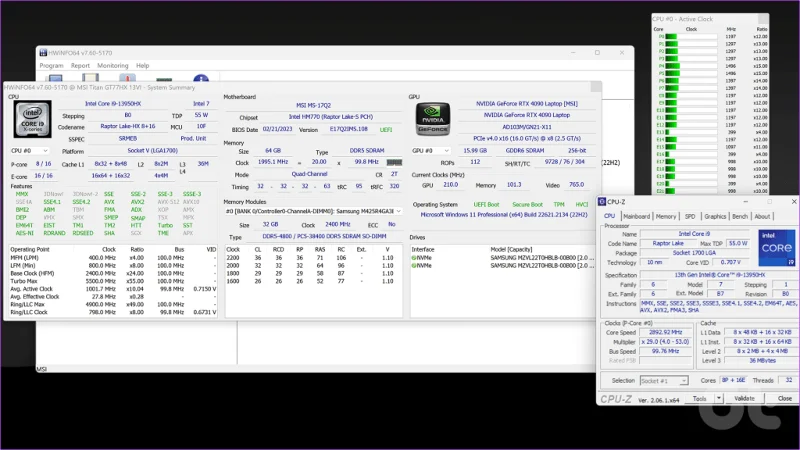Click the memory module toolbar icon in HWiNFO64
The width and height of the screenshot is (800, 450).
(164, 79)
